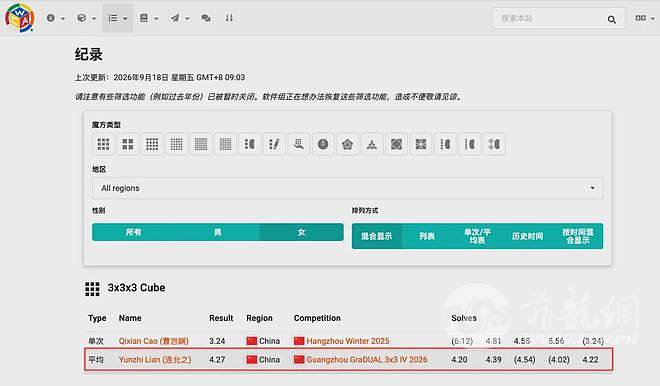Click the magnifier search icon

[612, 19]
